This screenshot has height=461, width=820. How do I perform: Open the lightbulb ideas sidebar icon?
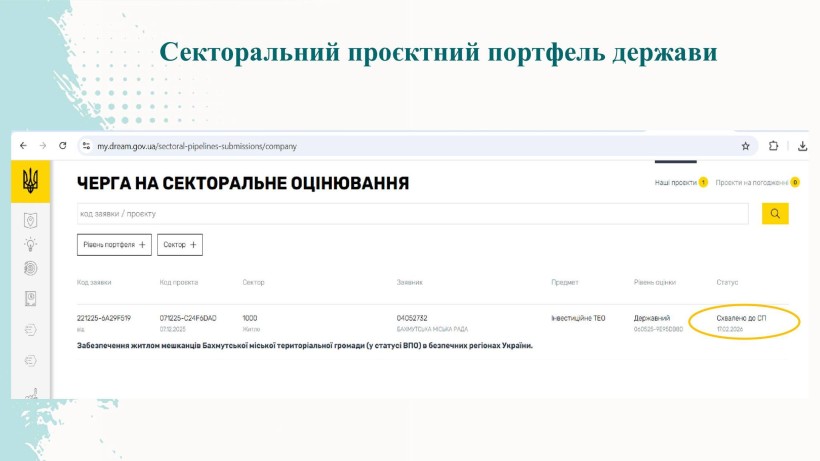tap(30, 244)
